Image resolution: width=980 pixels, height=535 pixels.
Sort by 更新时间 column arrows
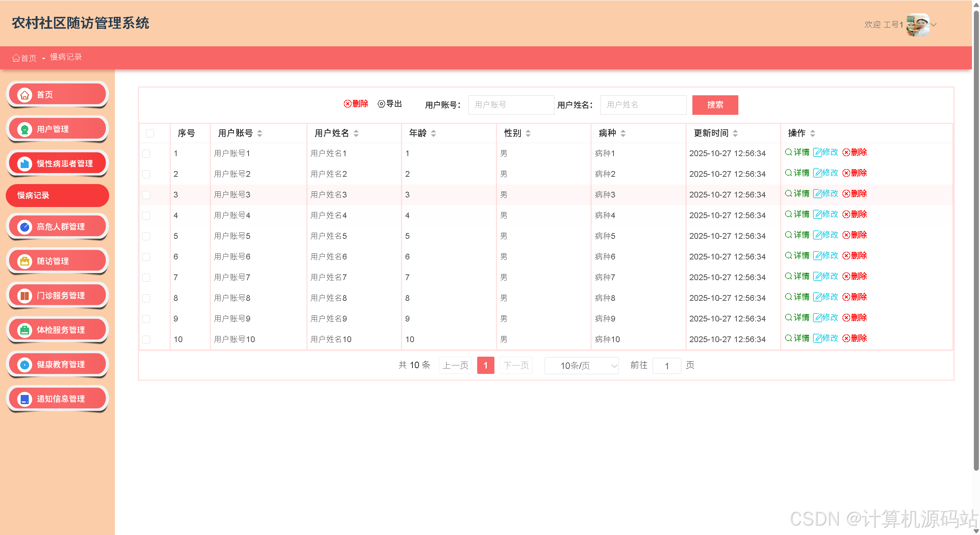[x=735, y=133]
